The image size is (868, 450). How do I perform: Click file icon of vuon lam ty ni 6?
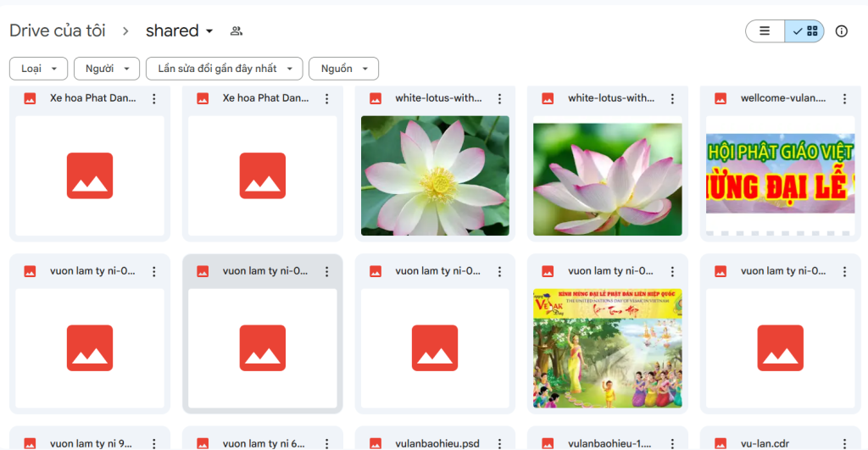click(203, 443)
